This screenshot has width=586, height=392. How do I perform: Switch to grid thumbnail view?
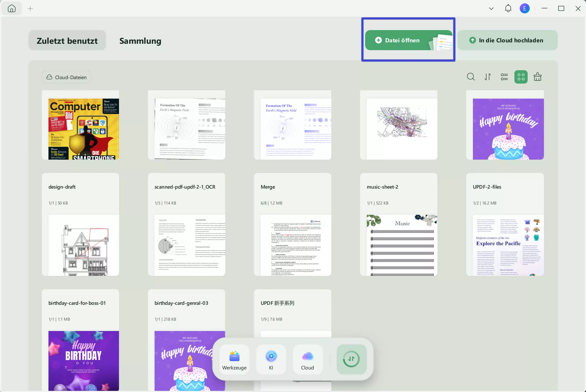tap(521, 77)
